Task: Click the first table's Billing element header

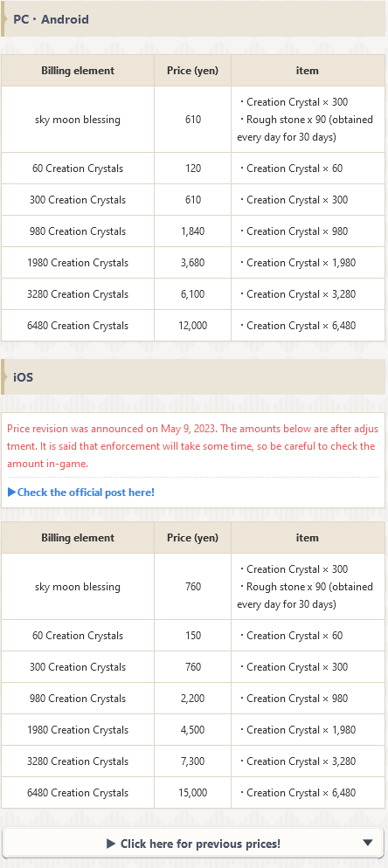Action: pyautogui.click(x=78, y=71)
